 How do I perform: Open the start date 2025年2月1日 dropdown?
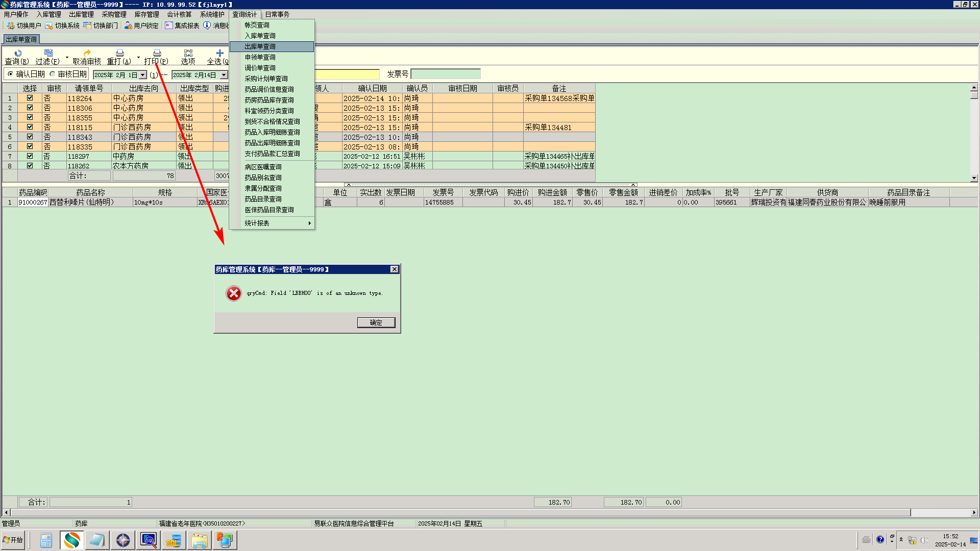(x=143, y=75)
